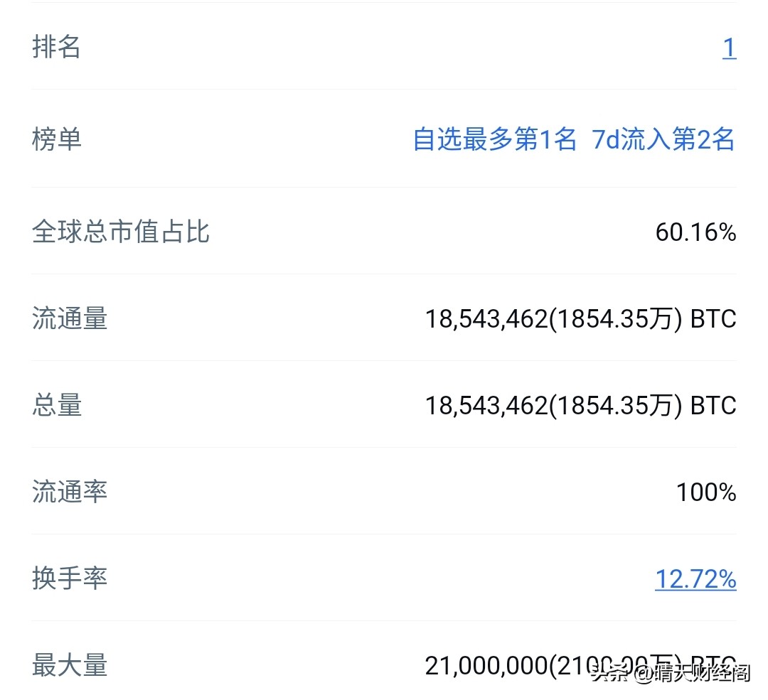Select the 全球总市值占比 label
Image resolution: width=768 pixels, height=700 pixels.
coord(121,232)
